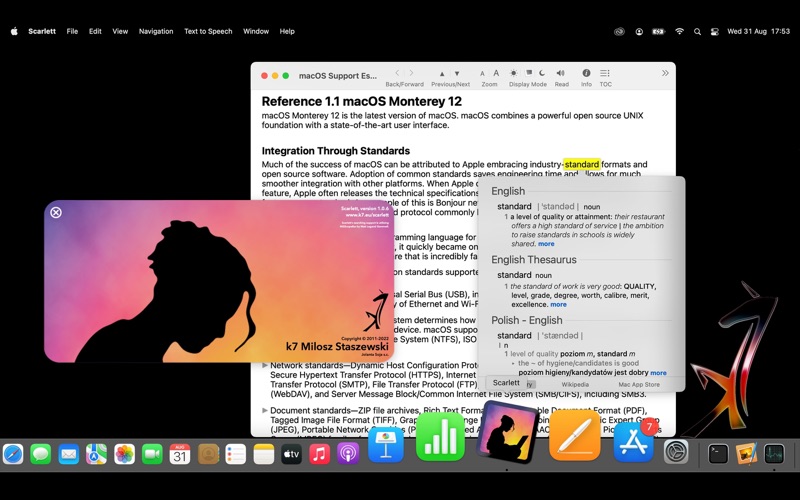800x500 pixels.
Task: Show the TOC table of contents
Action: point(605,73)
